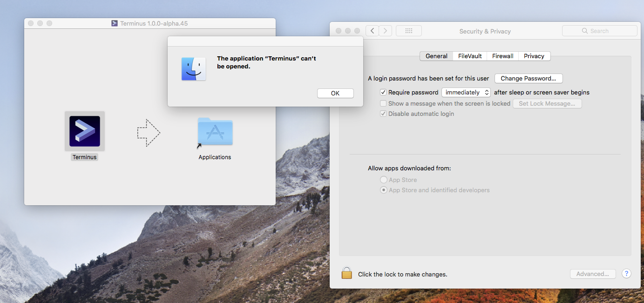
Task: Click the lock icon to make changes
Action: coord(346,273)
